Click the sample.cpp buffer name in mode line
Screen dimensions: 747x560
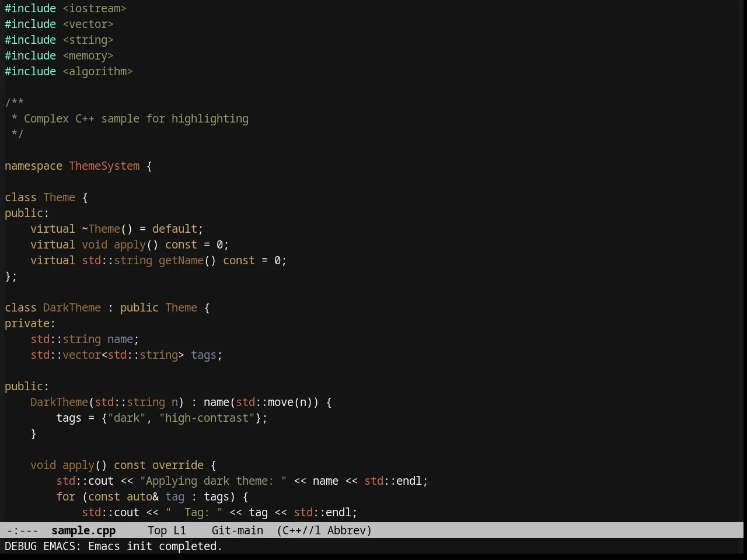83,530
